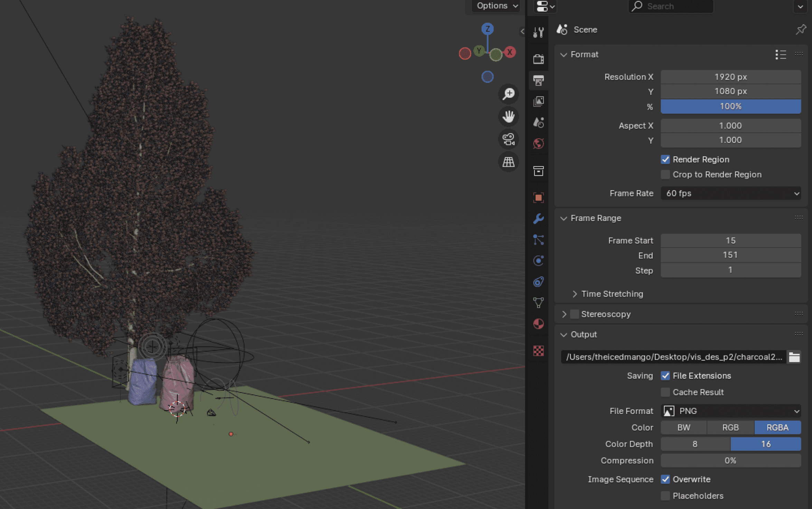Disable the Render Region checkbox
This screenshot has height=509, width=812.
point(665,159)
